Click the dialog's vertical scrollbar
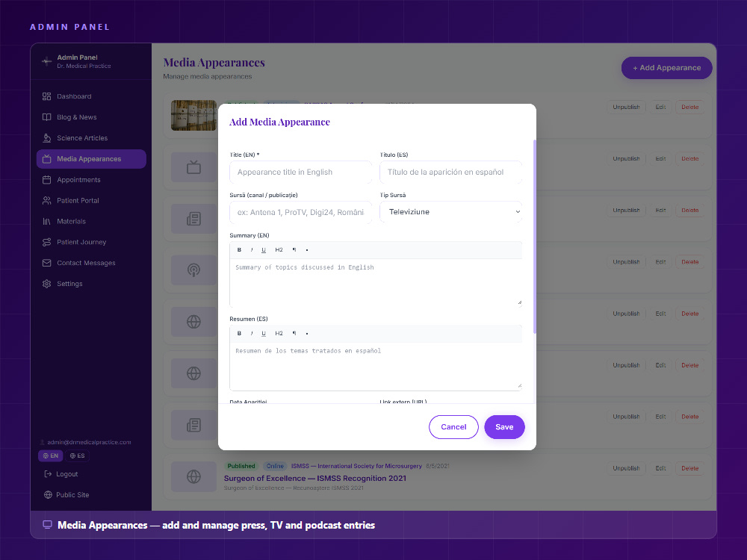The image size is (747, 560). 535,237
